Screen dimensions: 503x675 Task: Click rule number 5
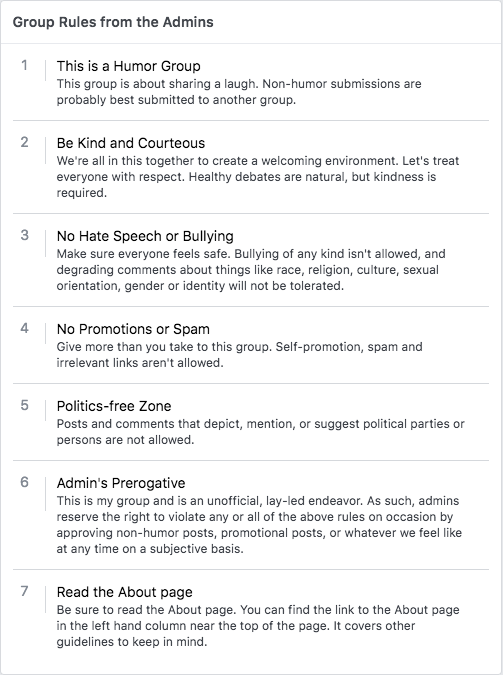click(25, 405)
